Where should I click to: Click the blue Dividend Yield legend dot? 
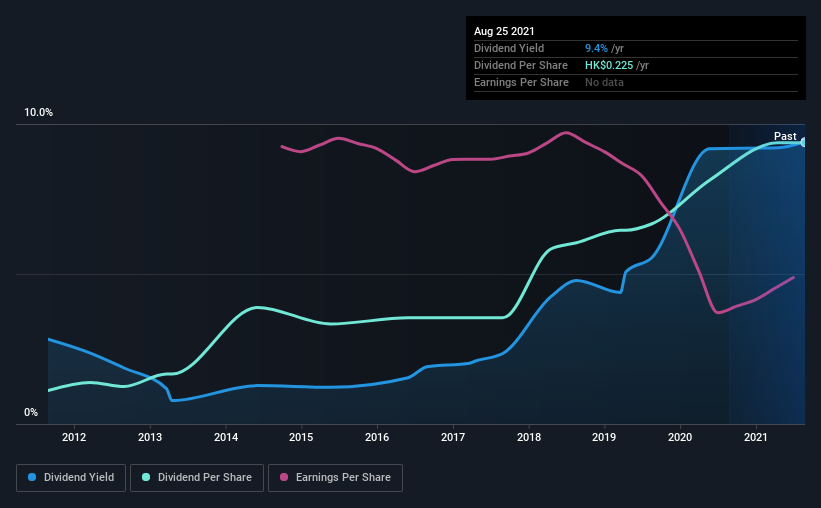coord(32,477)
